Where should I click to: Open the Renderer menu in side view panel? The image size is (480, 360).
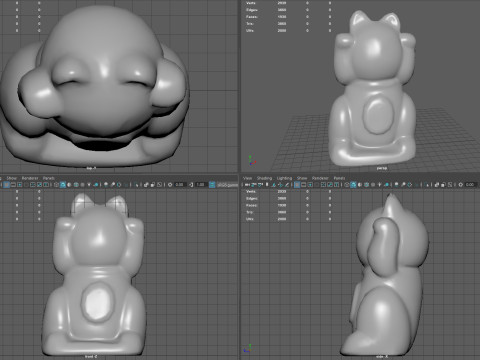pos(320,178)
